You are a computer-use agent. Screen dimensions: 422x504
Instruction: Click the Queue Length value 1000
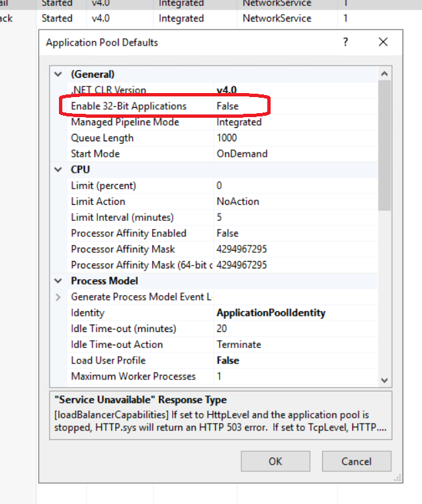pos(228,138)
